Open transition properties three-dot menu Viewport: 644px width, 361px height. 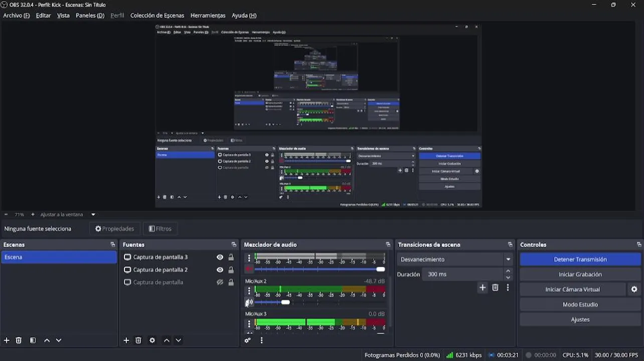pos(508,287)
